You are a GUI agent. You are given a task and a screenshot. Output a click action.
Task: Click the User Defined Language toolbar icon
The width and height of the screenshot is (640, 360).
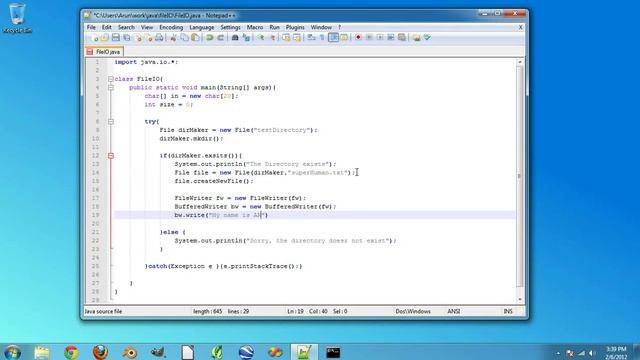coord(344,38)
